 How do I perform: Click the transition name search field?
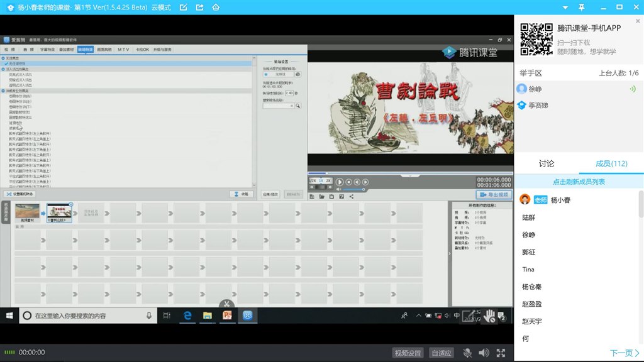pyautogui.click(x=277, y=106)
